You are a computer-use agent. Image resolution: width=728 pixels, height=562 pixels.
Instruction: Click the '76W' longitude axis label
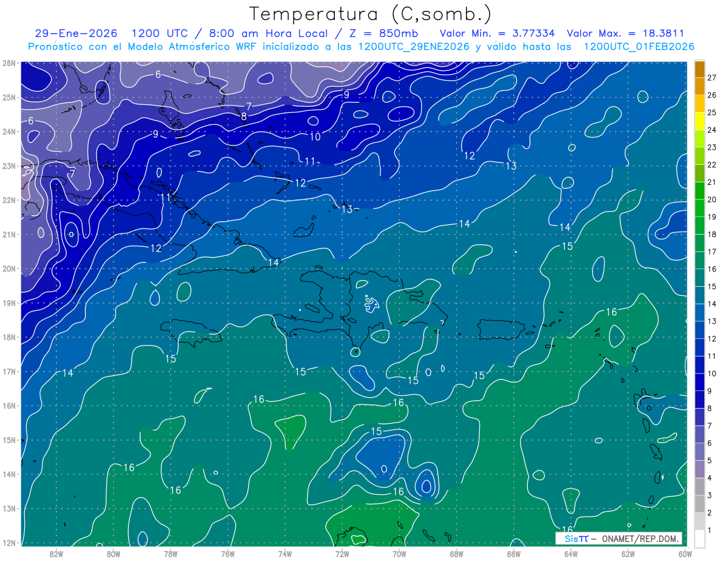click(x=228, y=554)
